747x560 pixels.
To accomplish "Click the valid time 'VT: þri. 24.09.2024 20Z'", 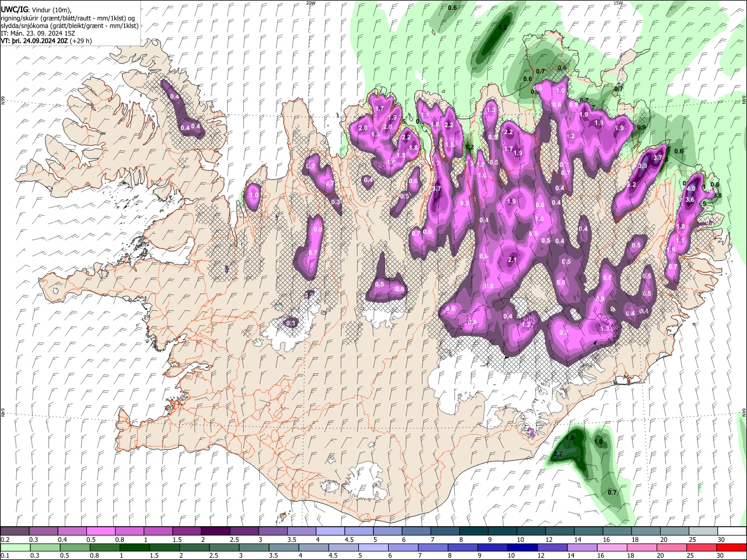I will click(34, 41).
